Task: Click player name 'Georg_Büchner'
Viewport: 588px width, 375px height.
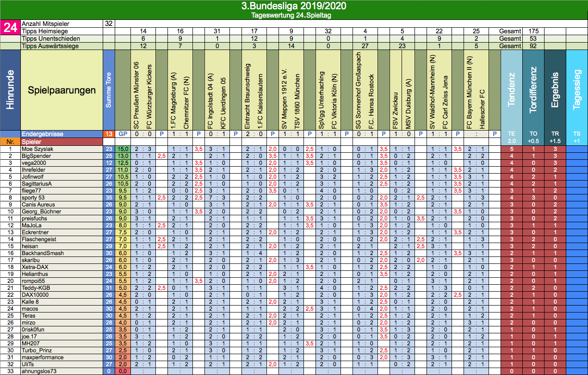Action: click(41, 212)
